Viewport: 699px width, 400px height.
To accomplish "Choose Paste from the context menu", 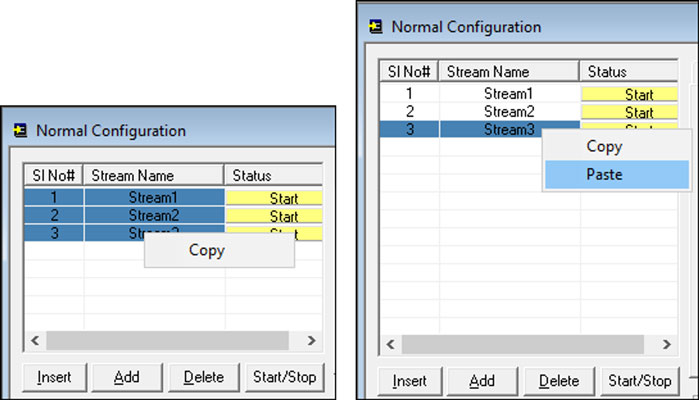I will (604, 175).
